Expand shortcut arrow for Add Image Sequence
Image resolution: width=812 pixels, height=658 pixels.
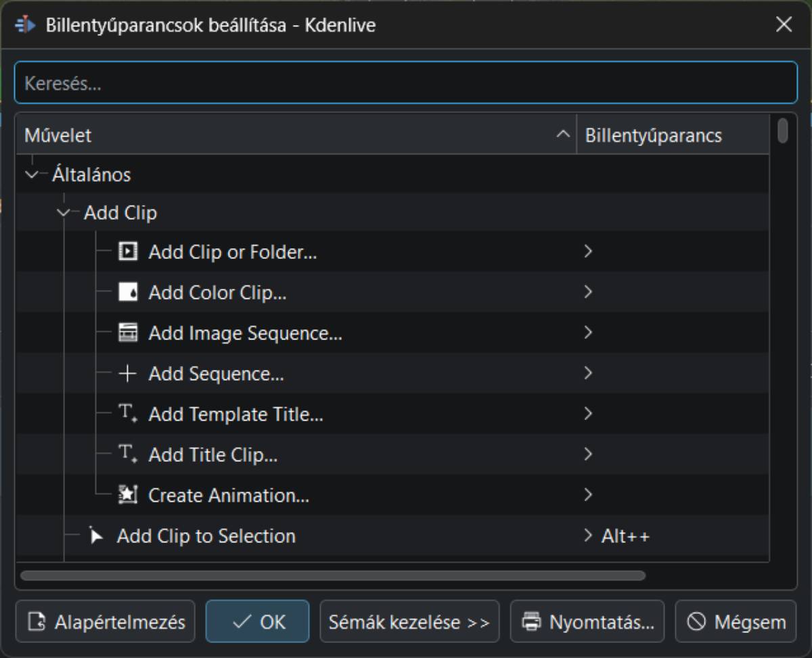click(587, 333)
